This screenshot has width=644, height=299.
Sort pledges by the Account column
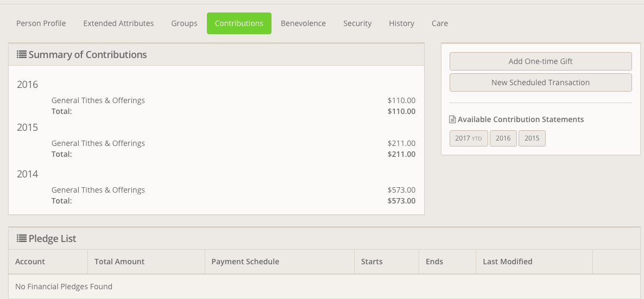(x=30, y=262)
